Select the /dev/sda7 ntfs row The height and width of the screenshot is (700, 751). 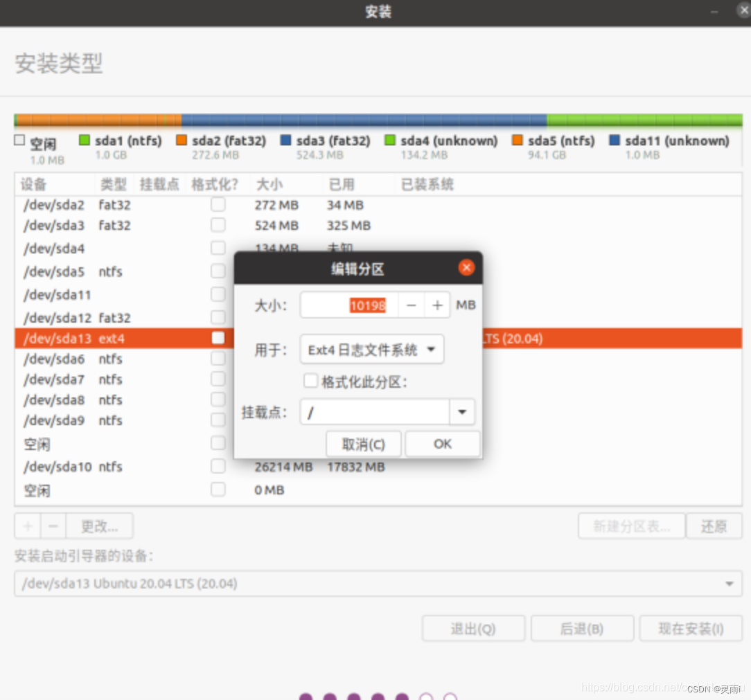click(x=125, y=379)
